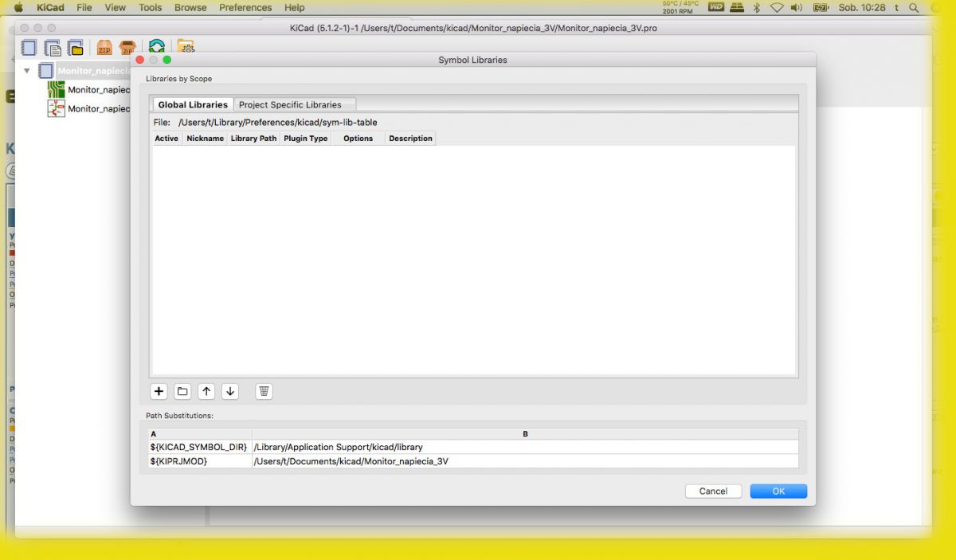956x560 pixels.
Task: Select the Monitor_napiecia project root tree item
Action: 92,71
